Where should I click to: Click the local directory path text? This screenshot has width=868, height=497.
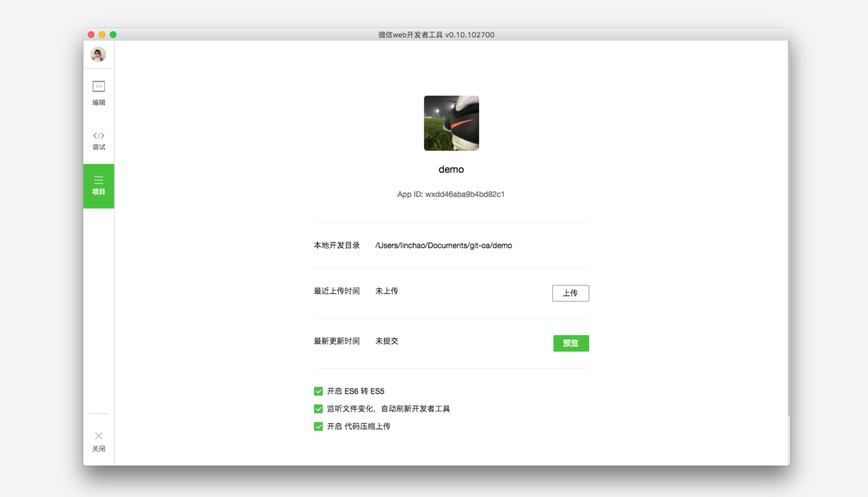coord(443,245)
